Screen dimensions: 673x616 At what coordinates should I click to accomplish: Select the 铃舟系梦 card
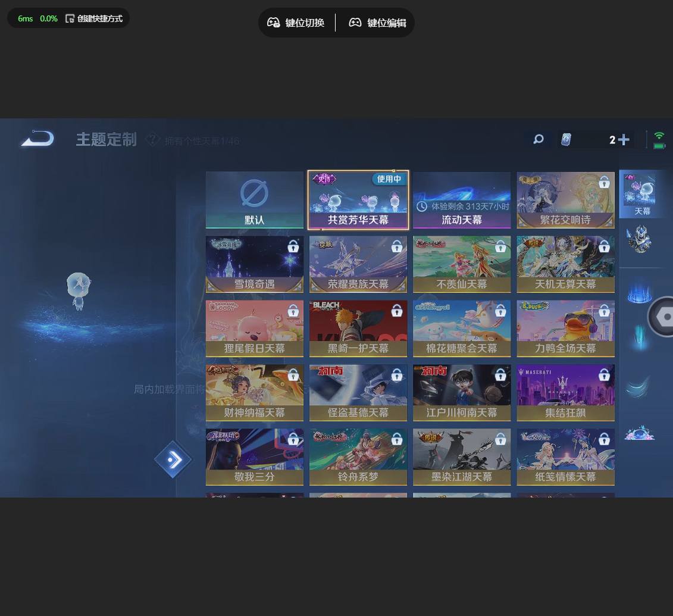pyautogui.click(x=358, y=456)
